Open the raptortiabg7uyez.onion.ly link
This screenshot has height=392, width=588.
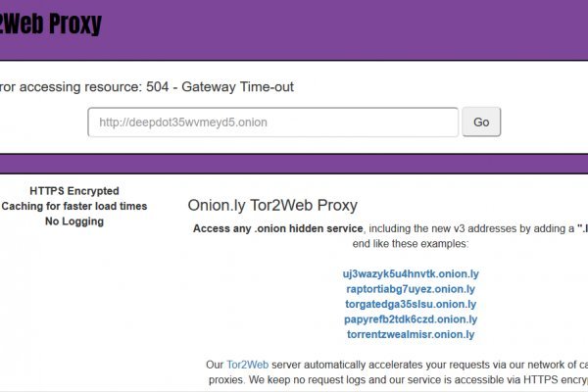[x=411, y=289]
